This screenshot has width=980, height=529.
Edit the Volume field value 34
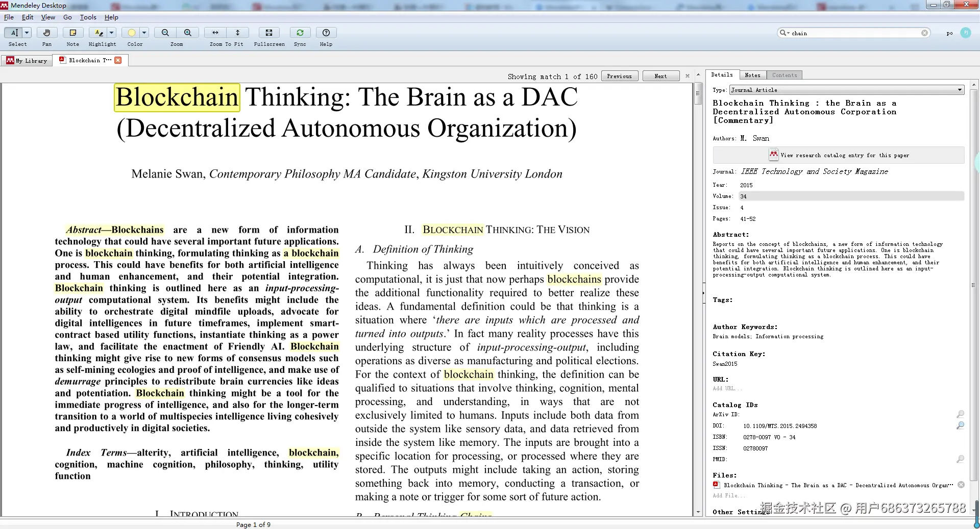pyautogui.click(x=851, y=196)
